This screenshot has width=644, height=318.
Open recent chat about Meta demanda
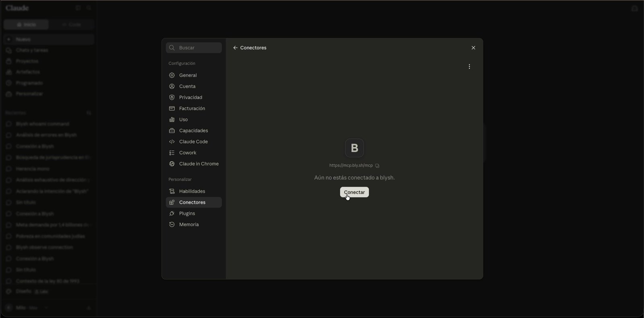(49, 225)
